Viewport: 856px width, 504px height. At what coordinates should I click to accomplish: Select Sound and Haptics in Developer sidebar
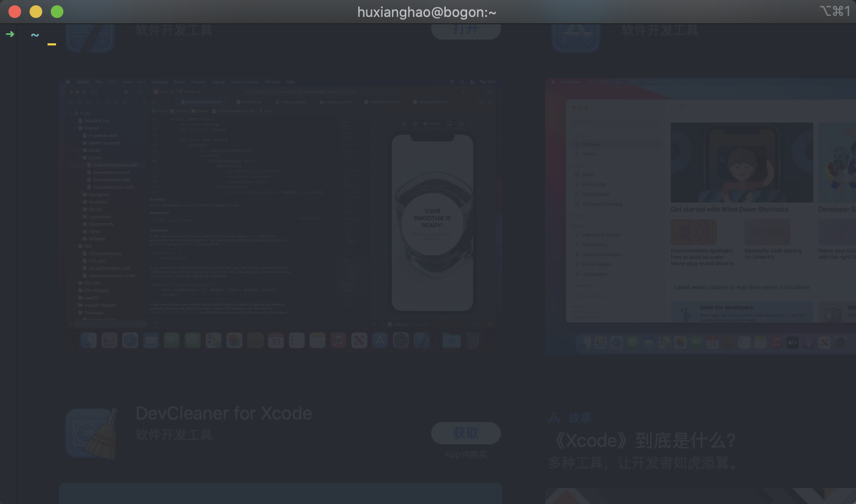pos(602,254)
